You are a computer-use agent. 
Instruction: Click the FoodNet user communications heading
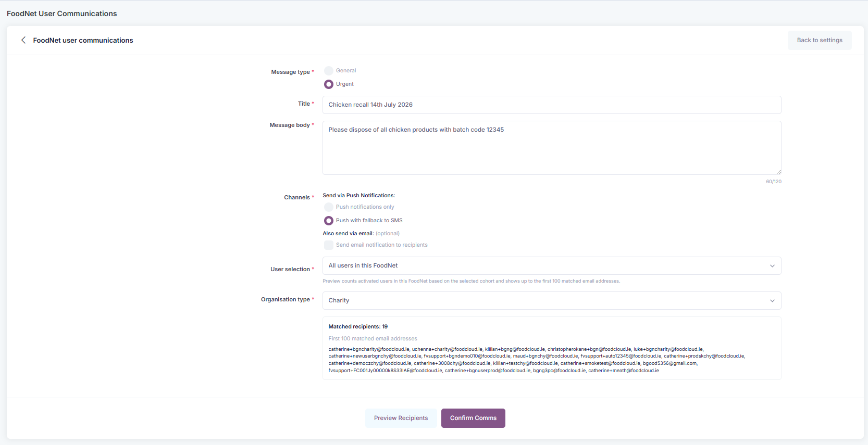tap(83, 40)
